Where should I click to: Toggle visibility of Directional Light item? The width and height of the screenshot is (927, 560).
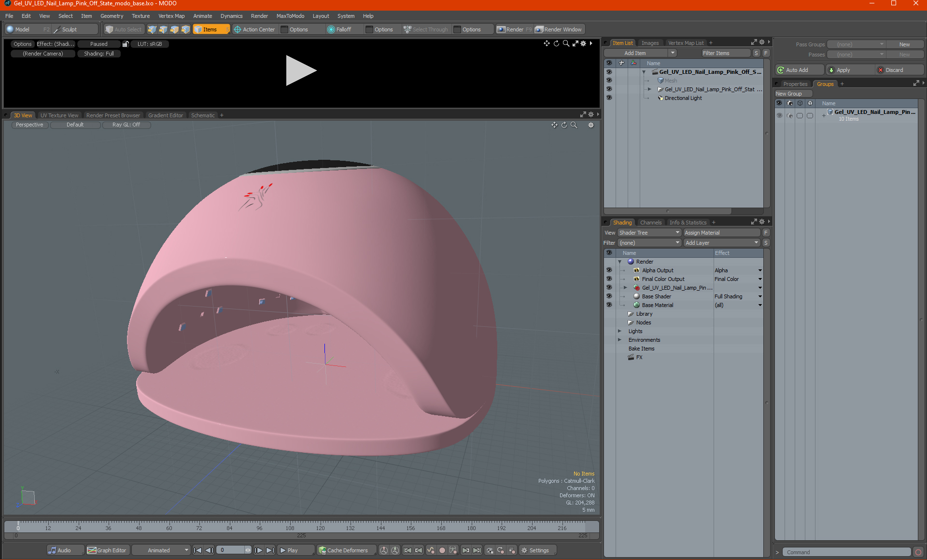(609, 98)
